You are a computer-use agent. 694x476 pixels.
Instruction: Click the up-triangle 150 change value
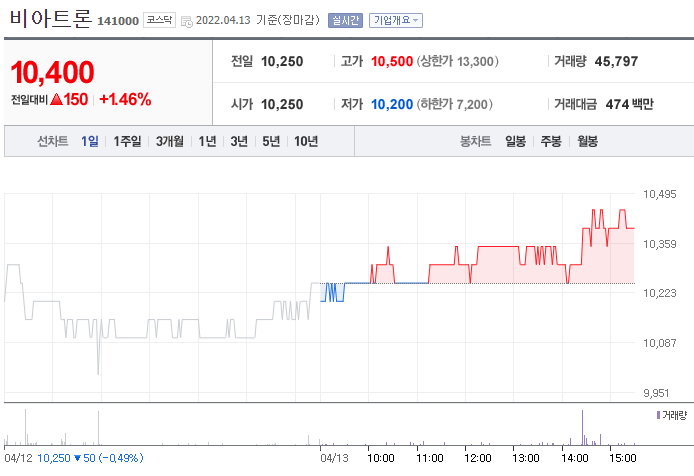(x=69, y=100)
